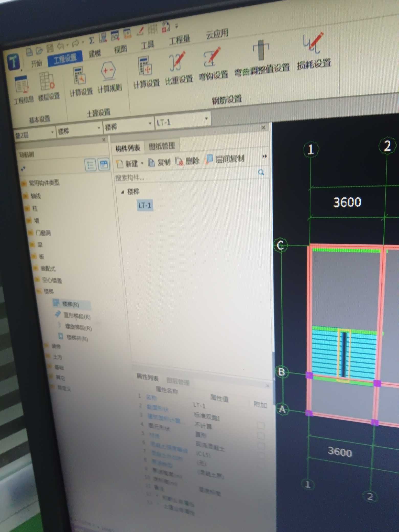Select LT-1 in the component list
399x532 pixels.
[145, 205]
